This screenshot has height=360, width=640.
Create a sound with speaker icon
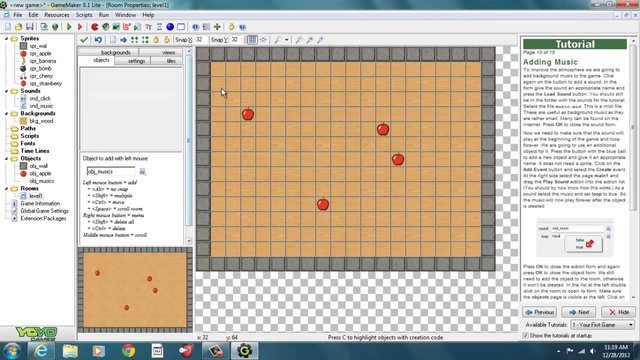(x=105, y=27)
